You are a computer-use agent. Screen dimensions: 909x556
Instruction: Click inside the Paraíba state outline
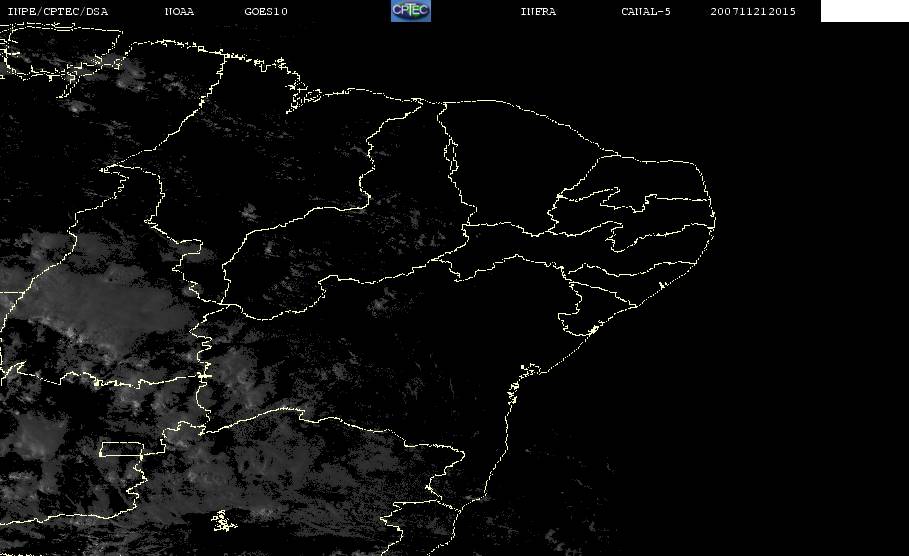click(660, 213)
